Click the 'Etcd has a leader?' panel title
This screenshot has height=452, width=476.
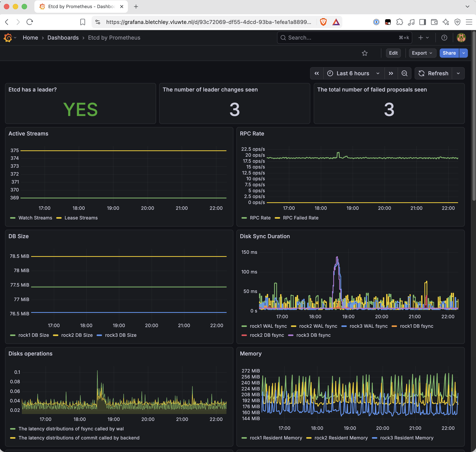[x=33, y=90]
